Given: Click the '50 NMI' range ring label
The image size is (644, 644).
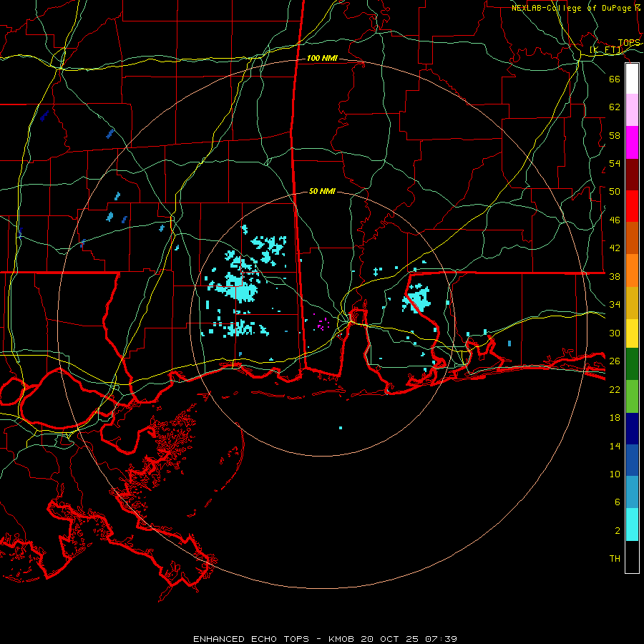Looking at the screenshot, I should click(x=322, y=191).
